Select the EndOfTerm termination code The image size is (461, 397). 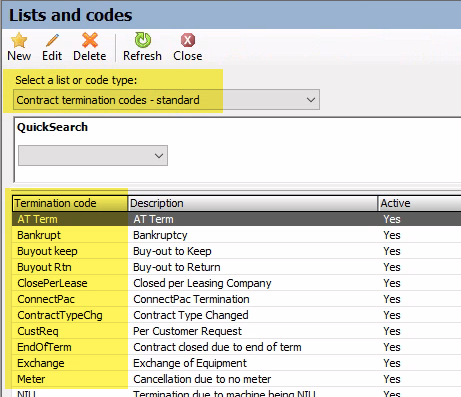point(44,347)
